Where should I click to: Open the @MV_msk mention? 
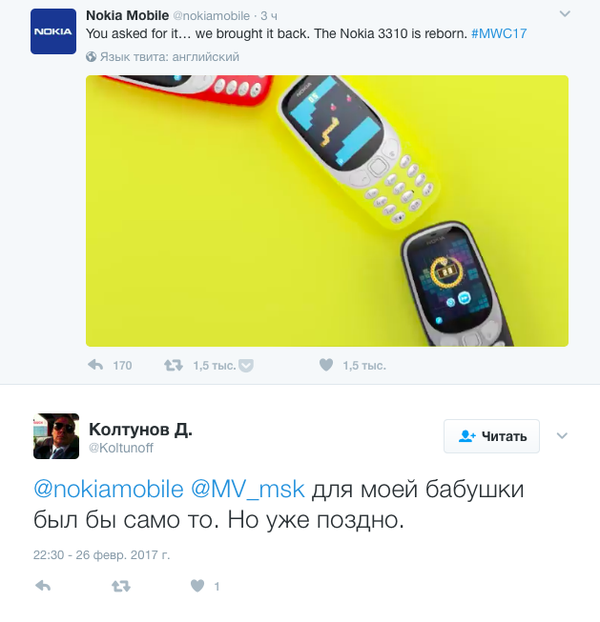[248, 489]
